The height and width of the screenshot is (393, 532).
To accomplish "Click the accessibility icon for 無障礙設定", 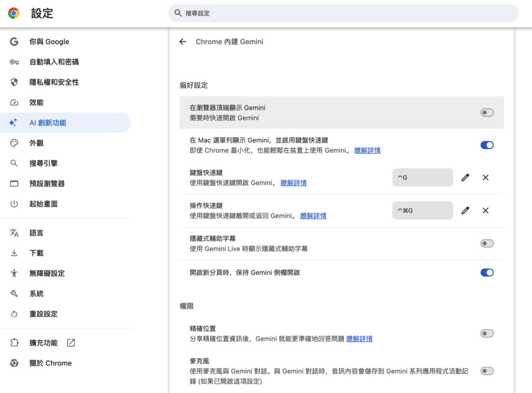I will tap(14, 273).
